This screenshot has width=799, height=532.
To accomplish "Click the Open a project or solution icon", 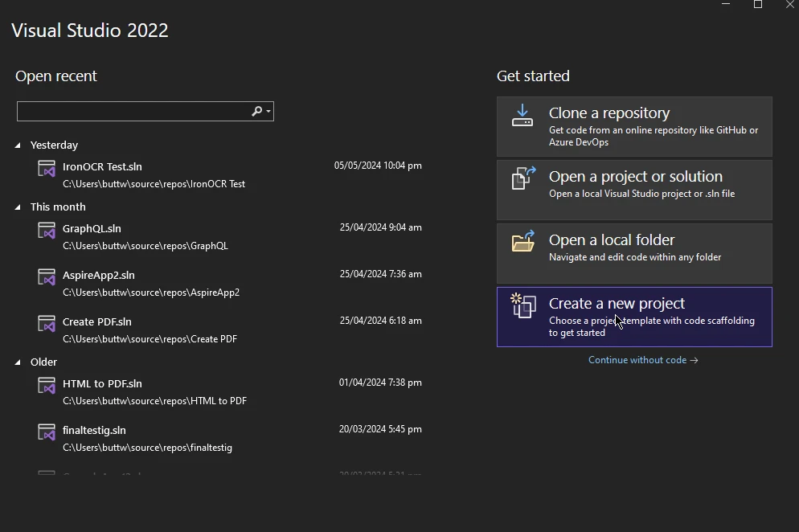I will (523, 178).
